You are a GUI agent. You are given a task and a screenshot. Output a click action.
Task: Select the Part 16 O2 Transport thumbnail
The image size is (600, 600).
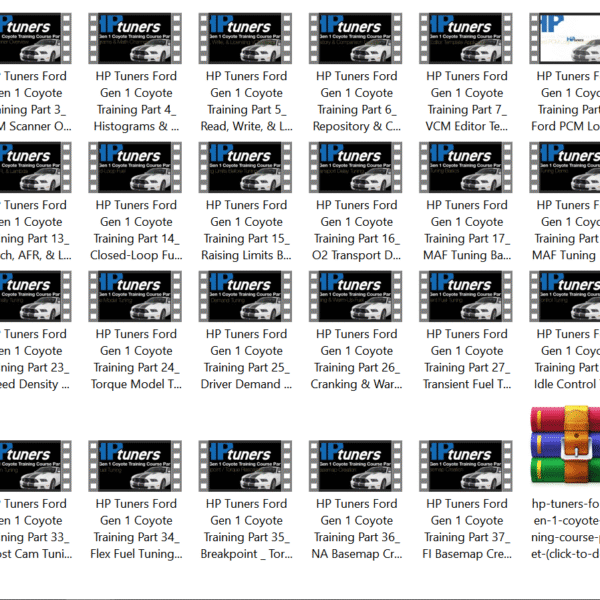(x=355, y=167)
